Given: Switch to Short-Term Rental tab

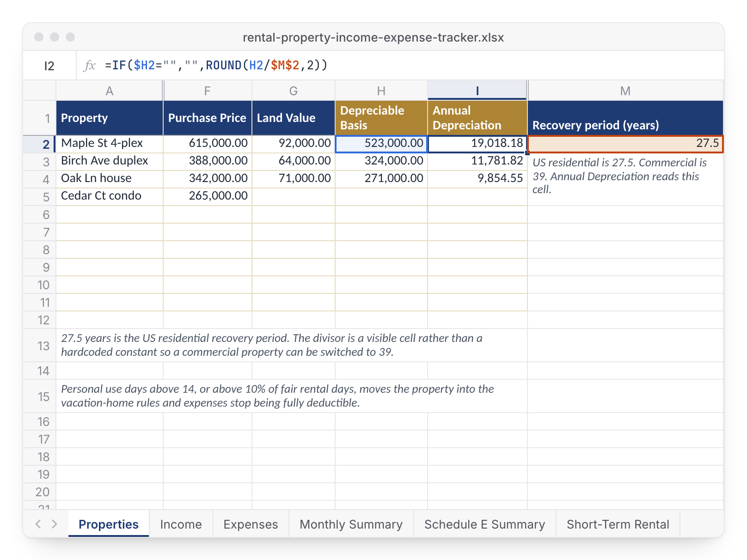Looking at the screenshot, I should [x=618, y=524].
